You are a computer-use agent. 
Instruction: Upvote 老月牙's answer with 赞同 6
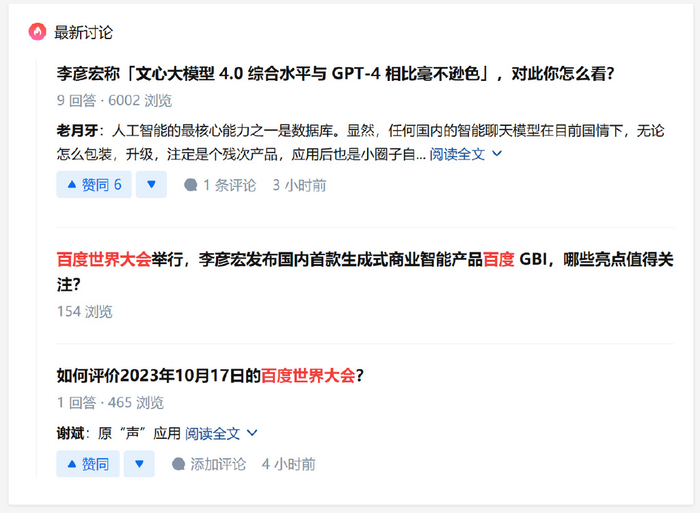(x=94, y=184)
